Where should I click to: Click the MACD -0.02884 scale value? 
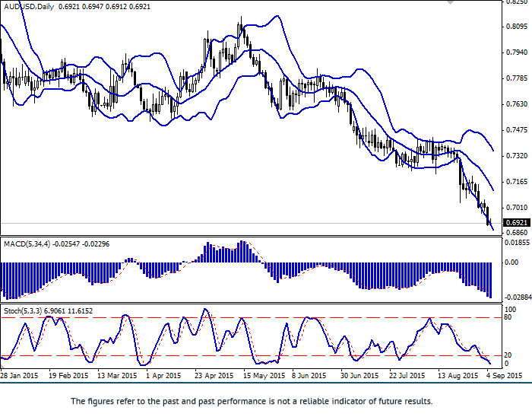[518, 297]
